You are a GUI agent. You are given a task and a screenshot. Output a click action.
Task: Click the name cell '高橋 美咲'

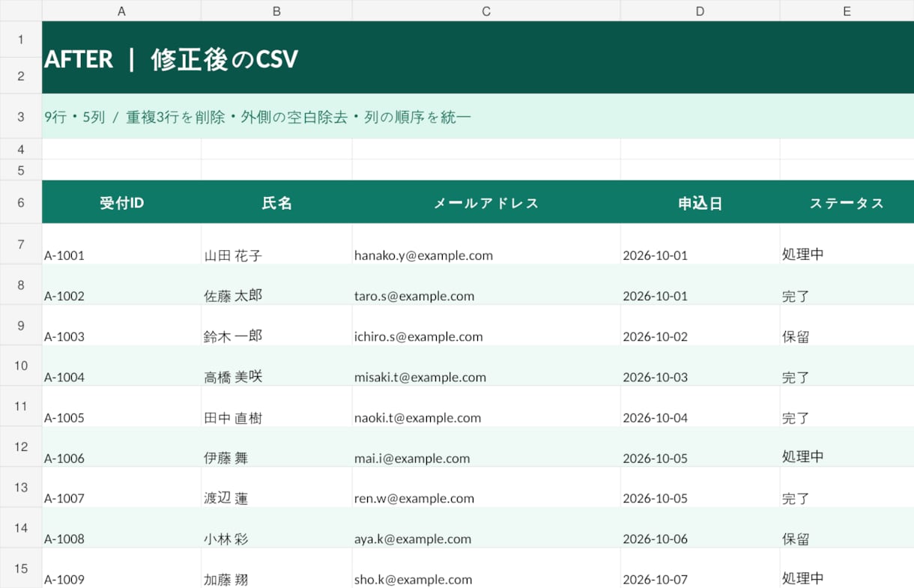pyautogui.click(x=276, y=366)
